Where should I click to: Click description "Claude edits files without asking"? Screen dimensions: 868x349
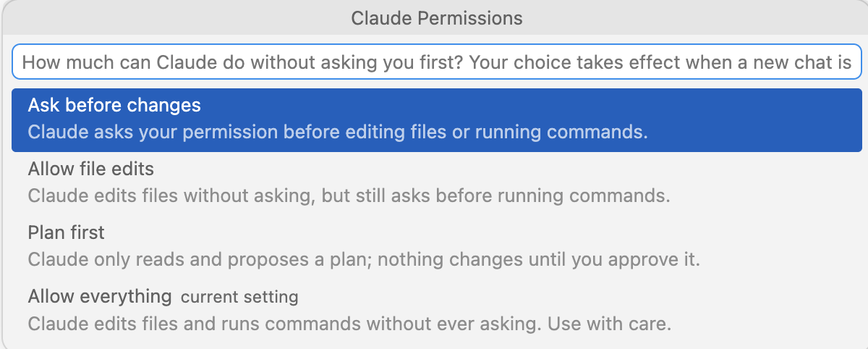coord(349,196)
